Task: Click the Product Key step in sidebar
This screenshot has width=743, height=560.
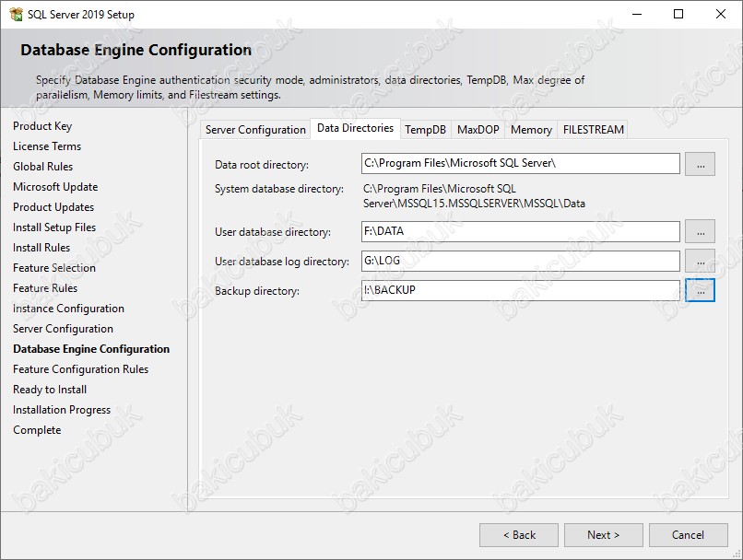Action: coord(42,126)
